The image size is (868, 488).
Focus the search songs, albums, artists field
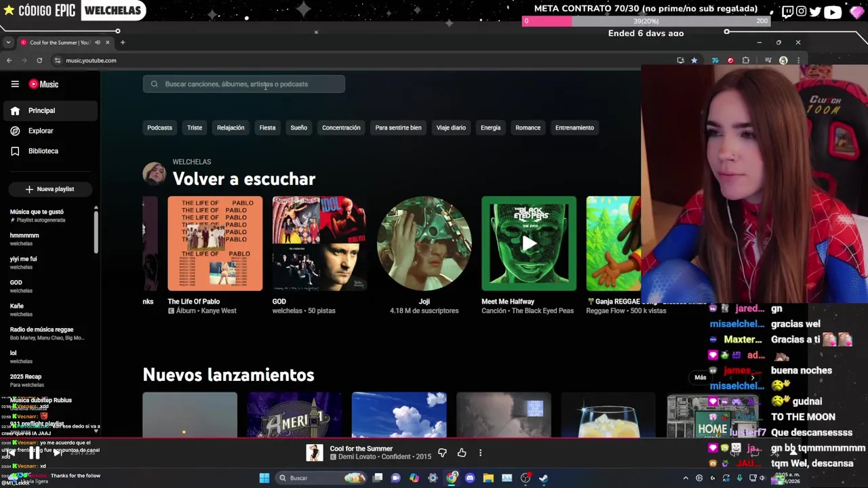click(x=243, y=84)
